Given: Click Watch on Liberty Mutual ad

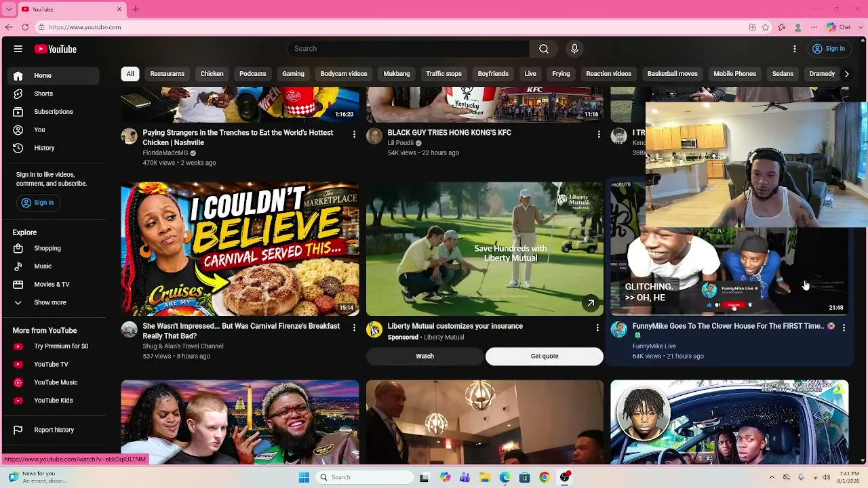Looking at the screenshot, I should point(425,357).
